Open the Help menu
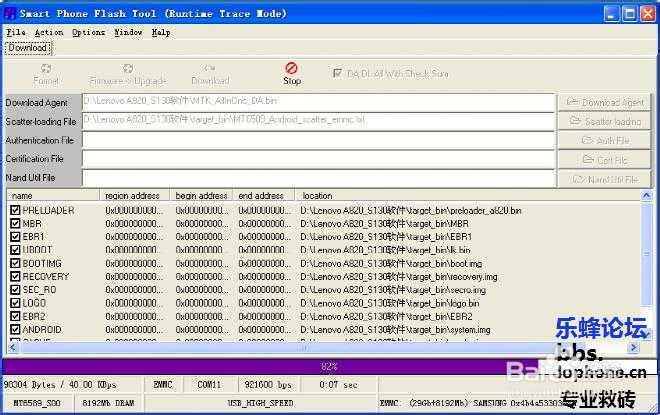Viewport: 660px width, 415px height. pos(161,32)
